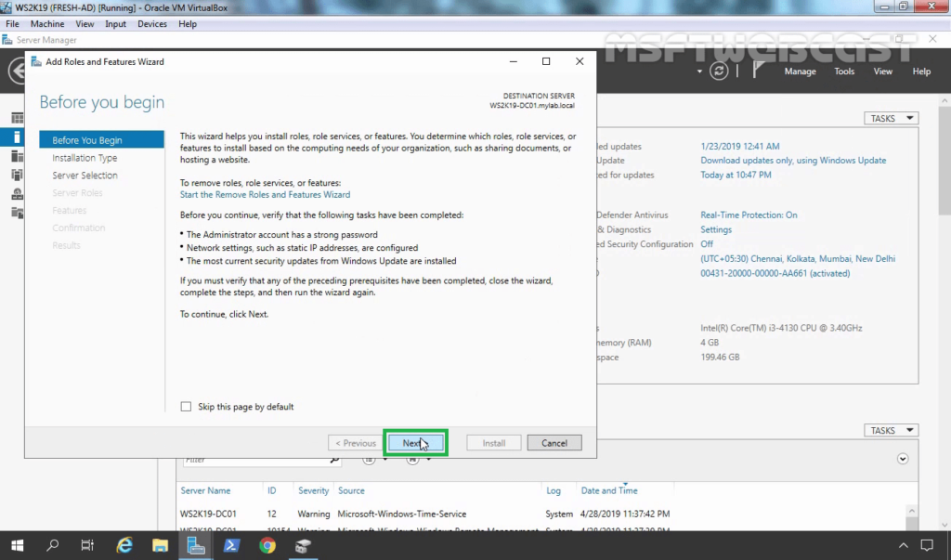Open the Tools menu in Server Manager
Image resolution: width=951 pixels, height=560 pixels.
click(844, 72)
